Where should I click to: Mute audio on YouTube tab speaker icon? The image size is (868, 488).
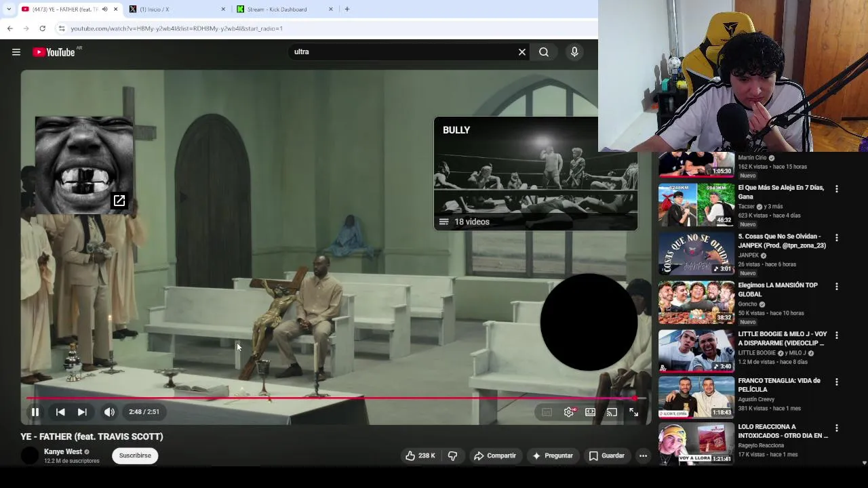pyautogui.click(x=104, y=9)
